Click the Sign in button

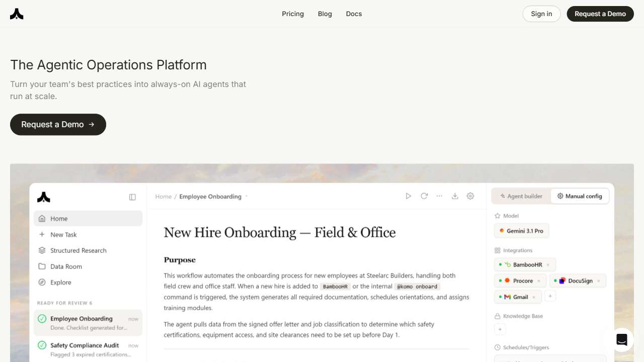(541, 14)
